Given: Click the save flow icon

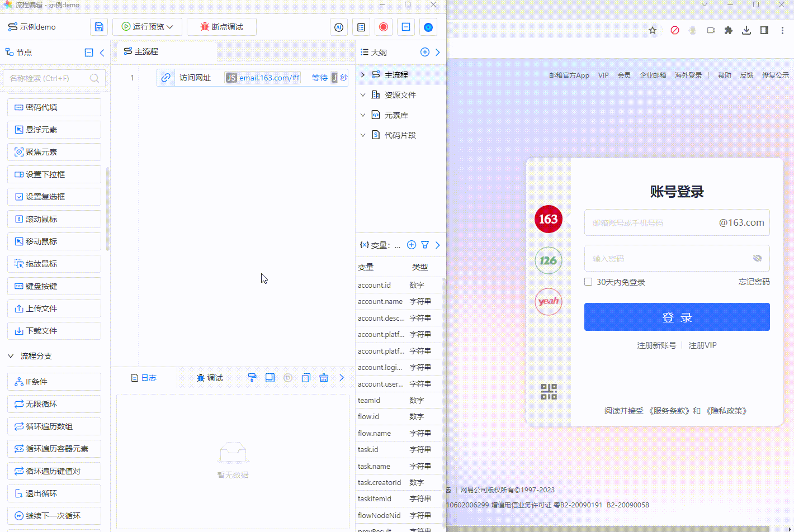Looking at the screenshot, I should (99, 27).
